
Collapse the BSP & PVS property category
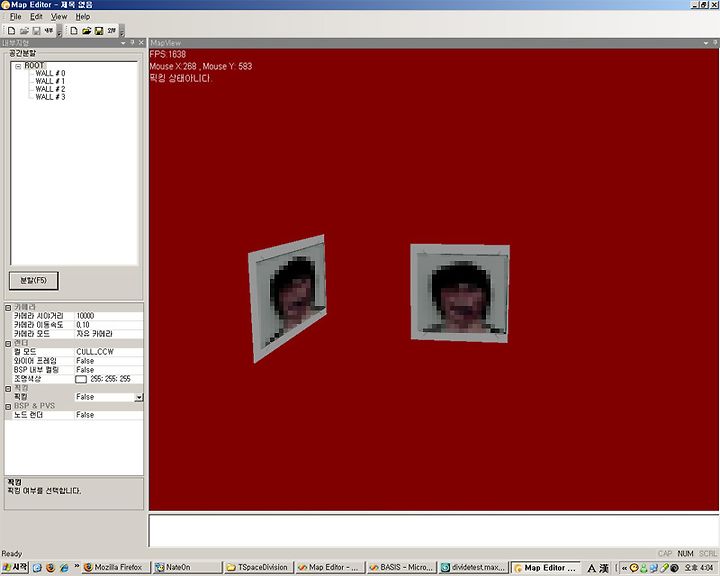click(8, 407)
